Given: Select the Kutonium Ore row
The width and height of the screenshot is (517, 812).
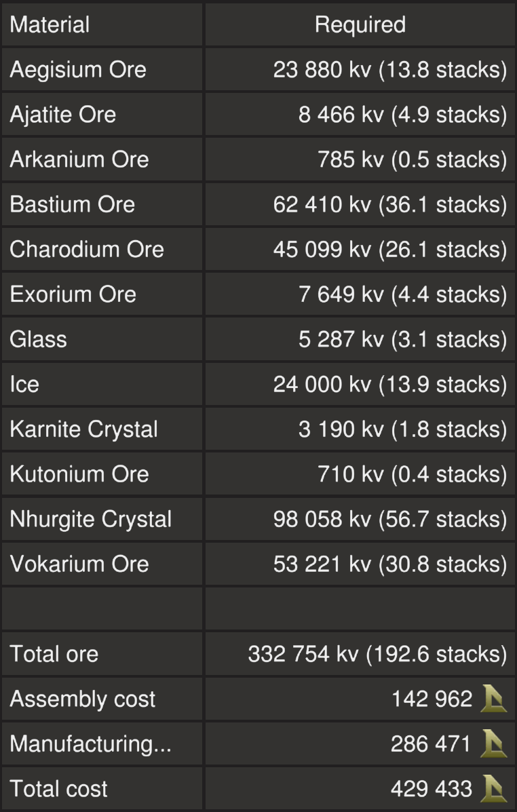Looking at the screenshot, I should pos(79,473).
